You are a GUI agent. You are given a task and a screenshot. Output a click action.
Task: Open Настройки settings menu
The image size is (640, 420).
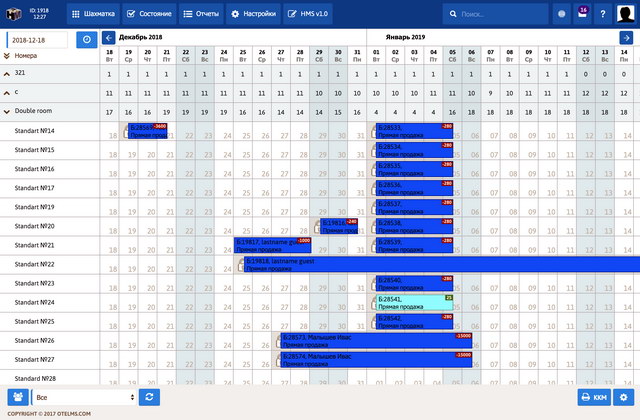(253, 14)
